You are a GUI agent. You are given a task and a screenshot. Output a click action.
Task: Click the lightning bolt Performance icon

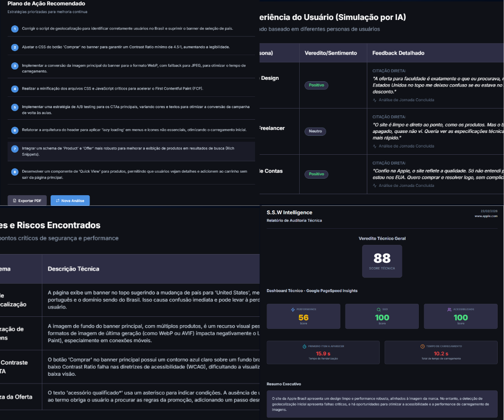coord(292,310)
